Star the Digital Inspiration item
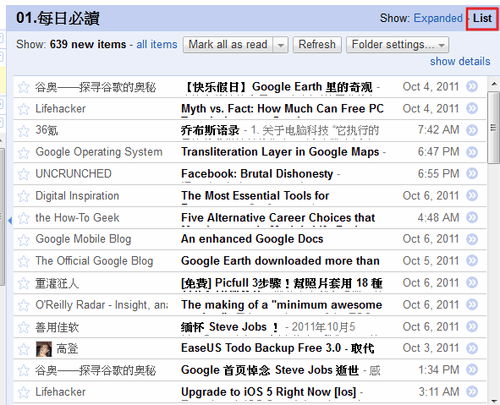The width and height of the screenshot is (500, 405). click(x=24, y=196)
